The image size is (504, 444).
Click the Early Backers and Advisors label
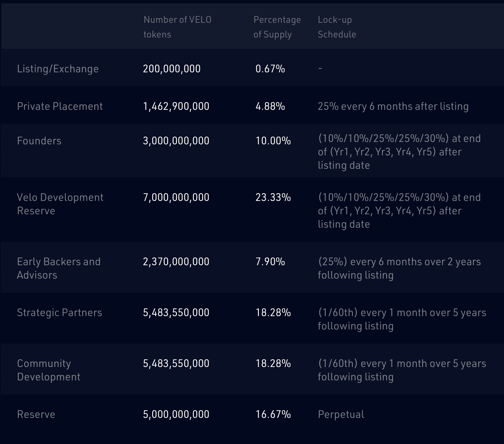(59, 268)
